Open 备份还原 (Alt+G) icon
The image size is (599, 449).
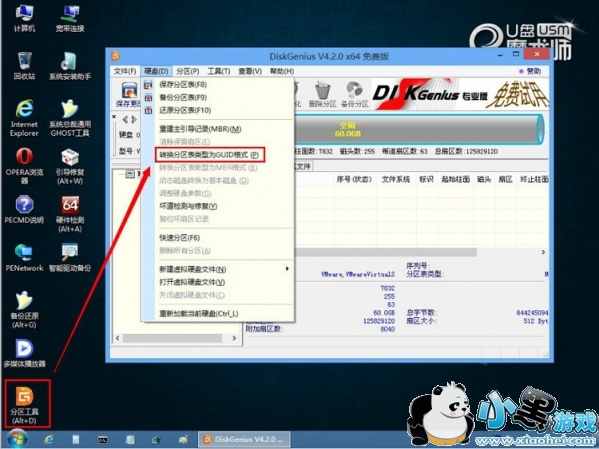tap(24, 310)
